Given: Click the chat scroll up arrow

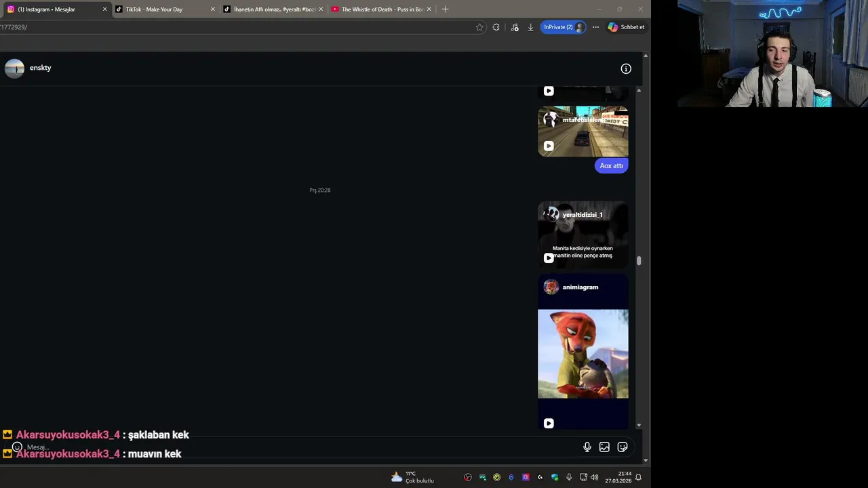Looking at the screenshot, I should point(639,90).
